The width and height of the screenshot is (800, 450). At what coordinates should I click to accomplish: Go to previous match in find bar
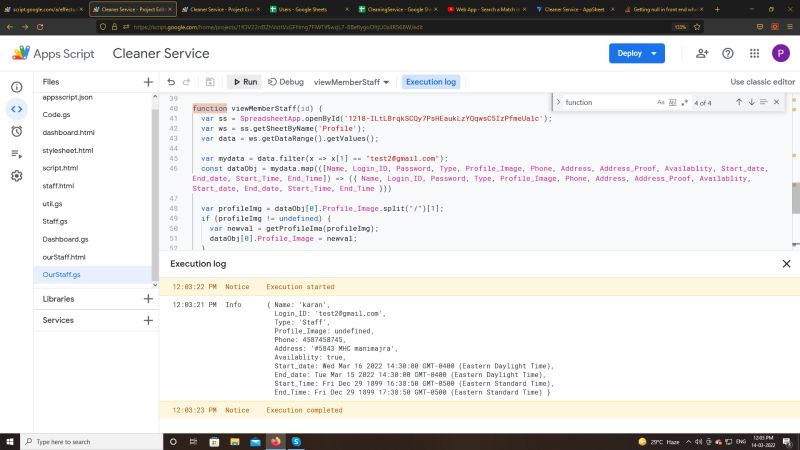point(739,103)
